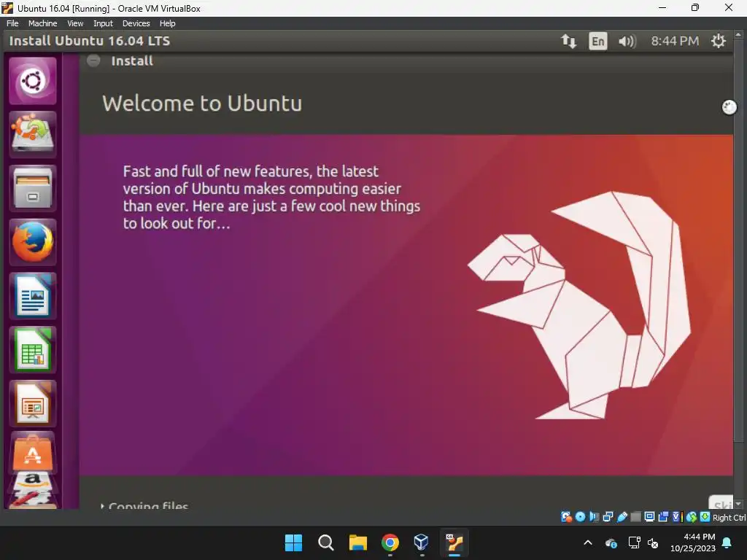Click VirtualBox virtualization V CPU status icon
This screenshot has width=747, height=560.
[x=677, y=517]
